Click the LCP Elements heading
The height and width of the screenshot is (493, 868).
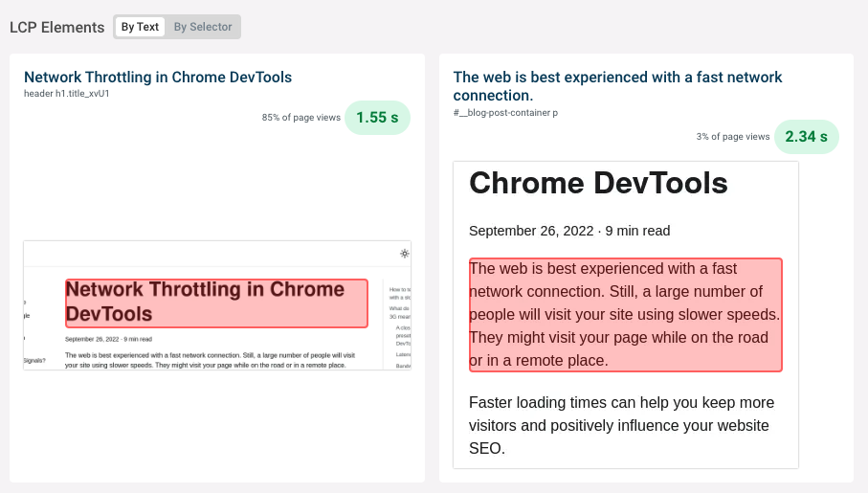[57, 27]
